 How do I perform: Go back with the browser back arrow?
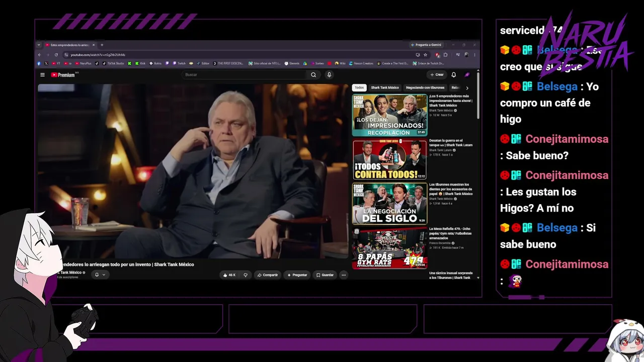tap(39, 55)
